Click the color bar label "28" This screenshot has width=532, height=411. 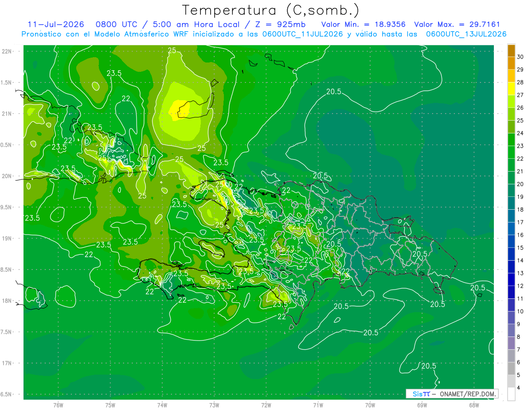[x=520, y=82]
